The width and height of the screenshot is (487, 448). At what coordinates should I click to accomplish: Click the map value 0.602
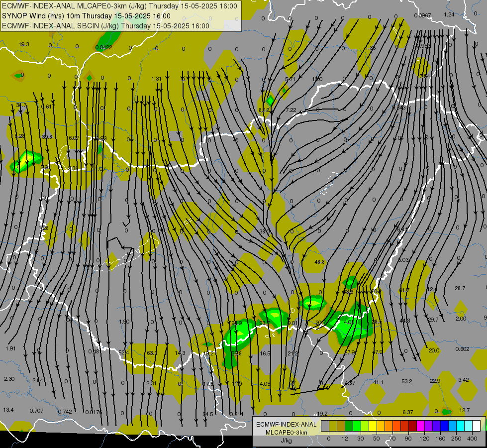[463, 349]
